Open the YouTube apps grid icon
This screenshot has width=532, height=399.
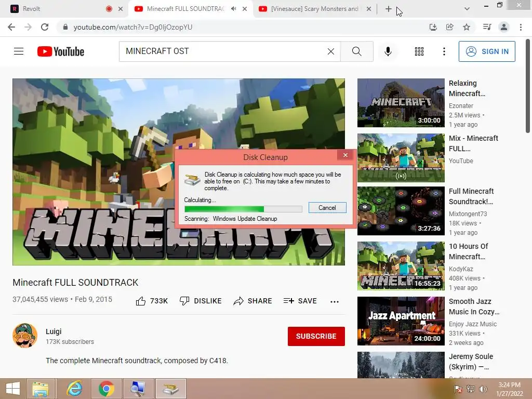pyautogui.click(x=419, y=51)
